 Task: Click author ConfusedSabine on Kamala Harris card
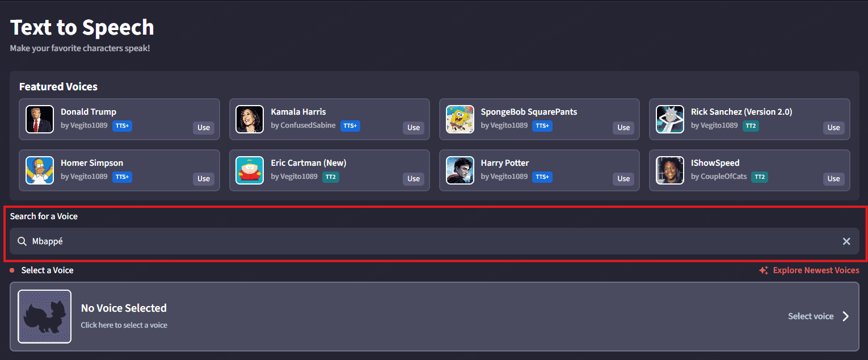tap(308, 125)
